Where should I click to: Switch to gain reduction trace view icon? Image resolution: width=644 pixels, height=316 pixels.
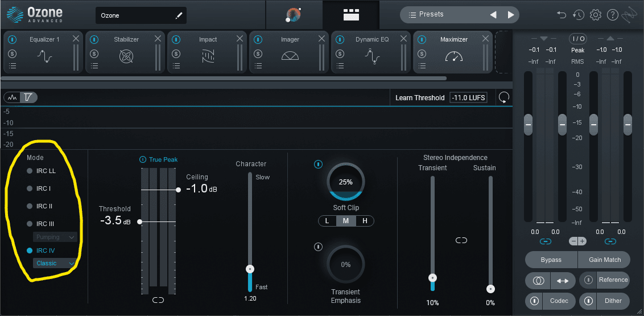[28, 98]
